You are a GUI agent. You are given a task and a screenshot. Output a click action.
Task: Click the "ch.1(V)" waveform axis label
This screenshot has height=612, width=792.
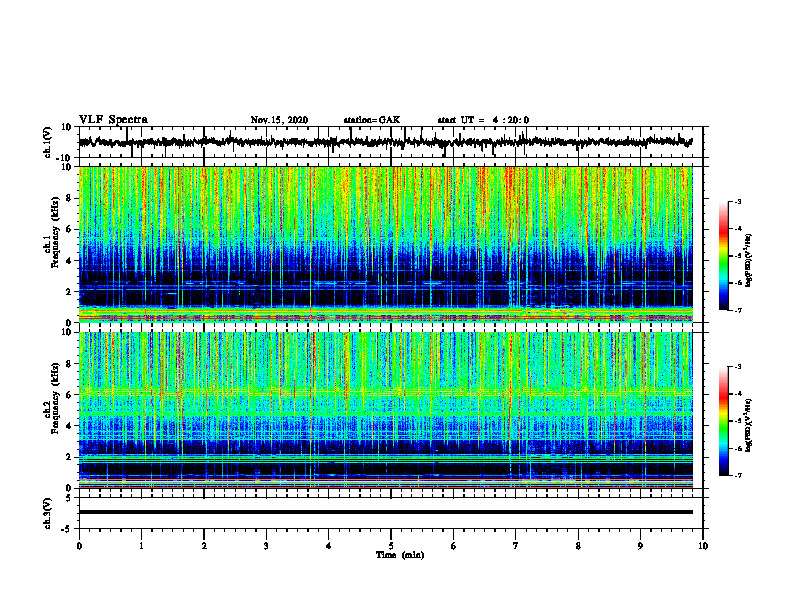click(48, 142)
